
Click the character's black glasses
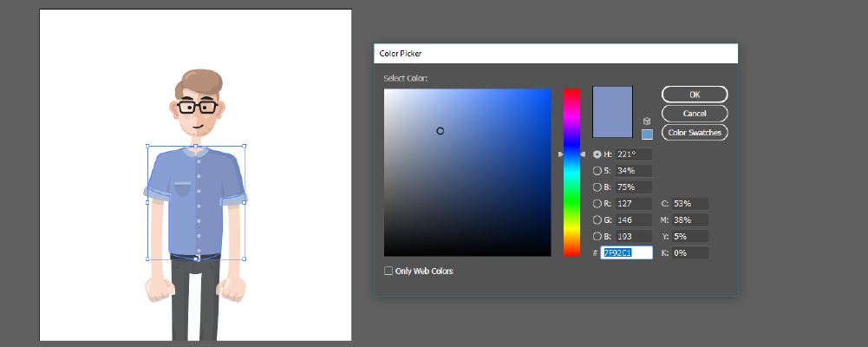pos(197,108)
